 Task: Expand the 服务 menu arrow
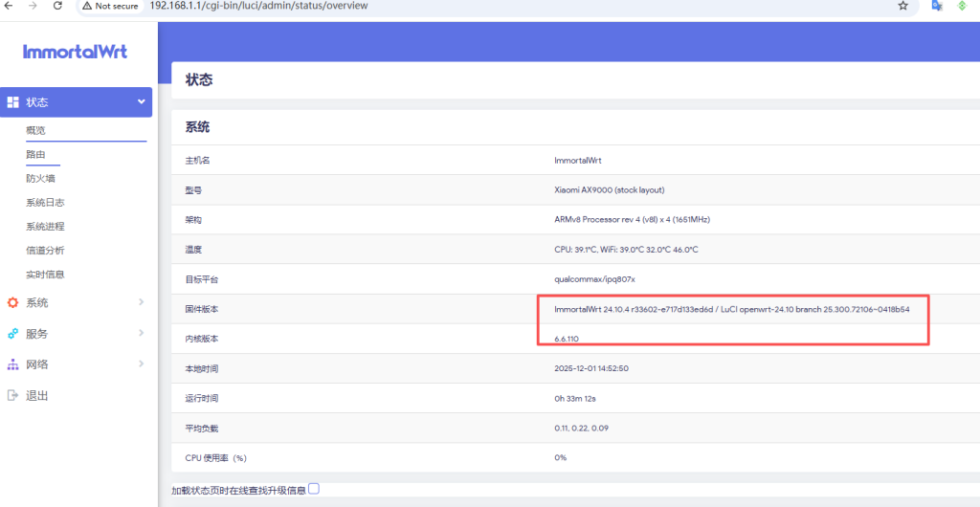[x=141, y=334]
